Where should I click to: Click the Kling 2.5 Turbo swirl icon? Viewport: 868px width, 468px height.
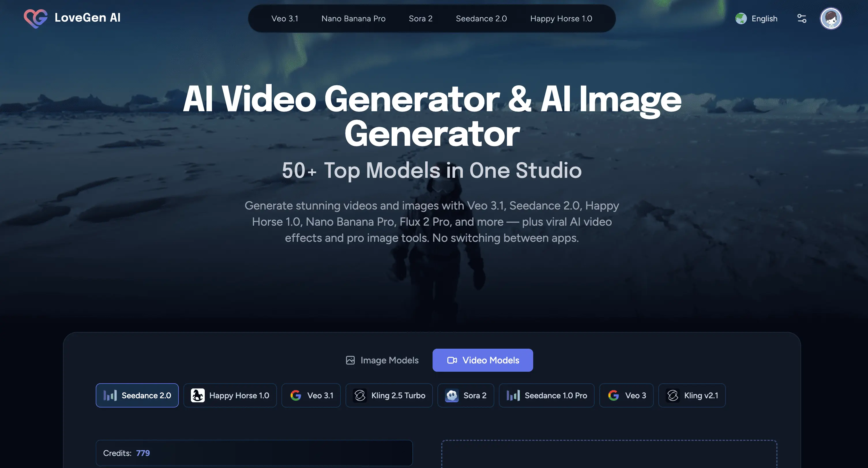click(x=360, y=395)
